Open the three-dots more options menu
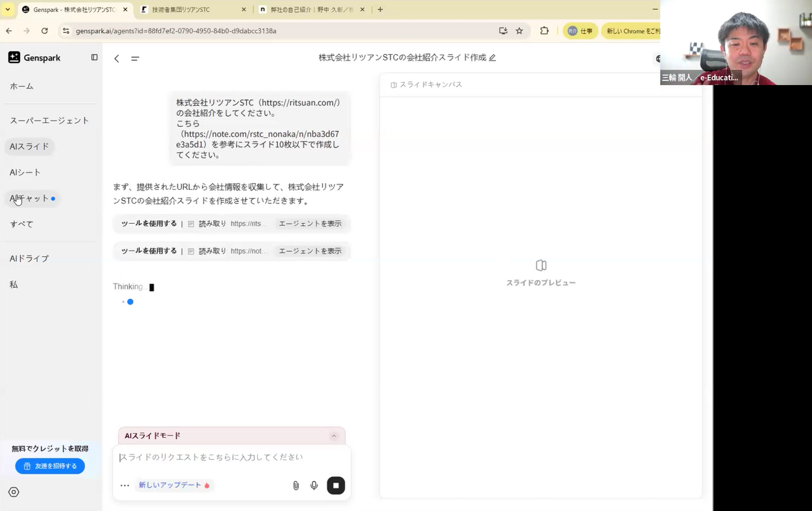This screenshot has height=511, width=812. coord(125,485)
